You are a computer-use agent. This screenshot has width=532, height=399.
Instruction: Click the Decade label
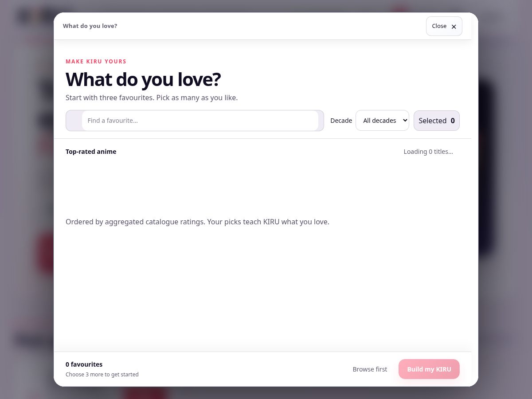tap(341, 121)
